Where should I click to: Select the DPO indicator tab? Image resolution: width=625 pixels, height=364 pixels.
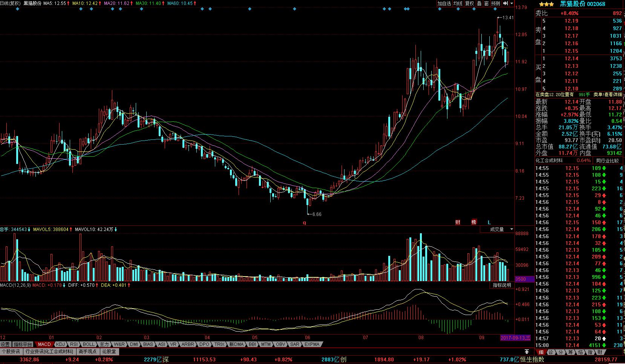204,344
